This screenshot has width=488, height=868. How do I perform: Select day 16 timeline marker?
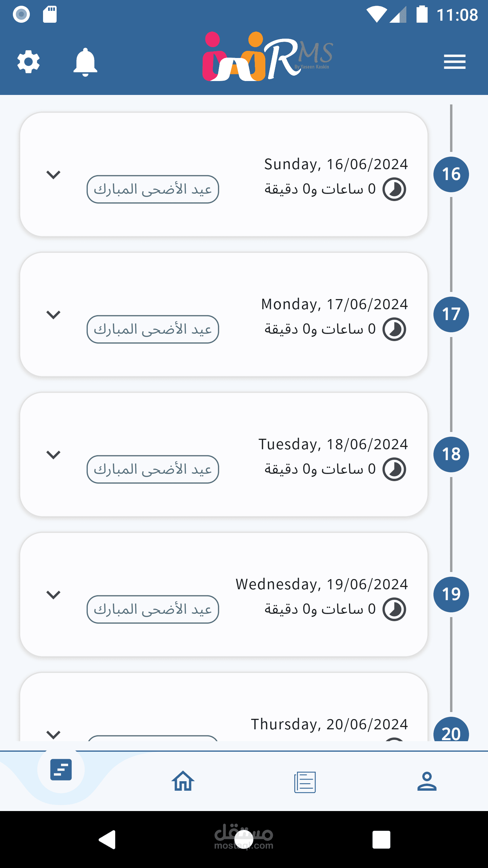(451, 174)
